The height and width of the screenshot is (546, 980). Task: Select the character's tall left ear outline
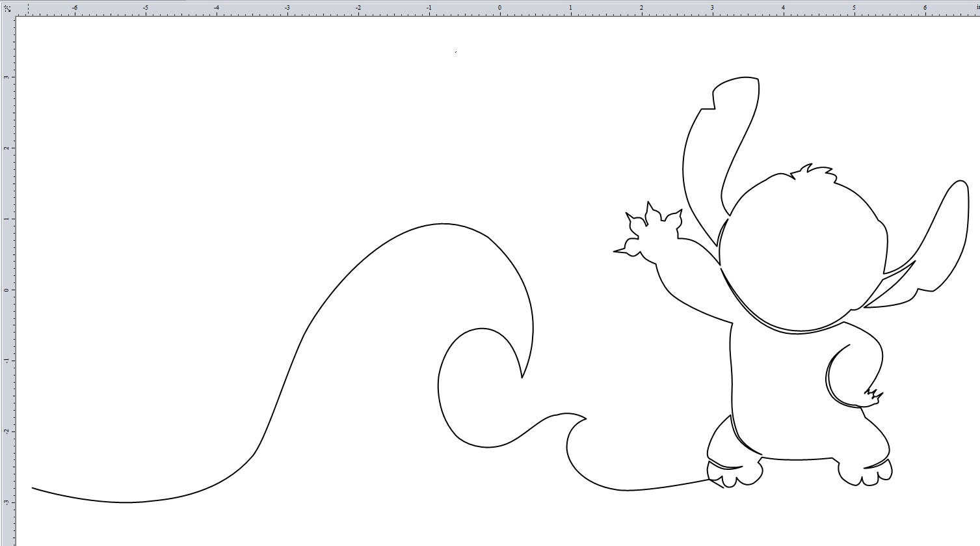[721, 156]
